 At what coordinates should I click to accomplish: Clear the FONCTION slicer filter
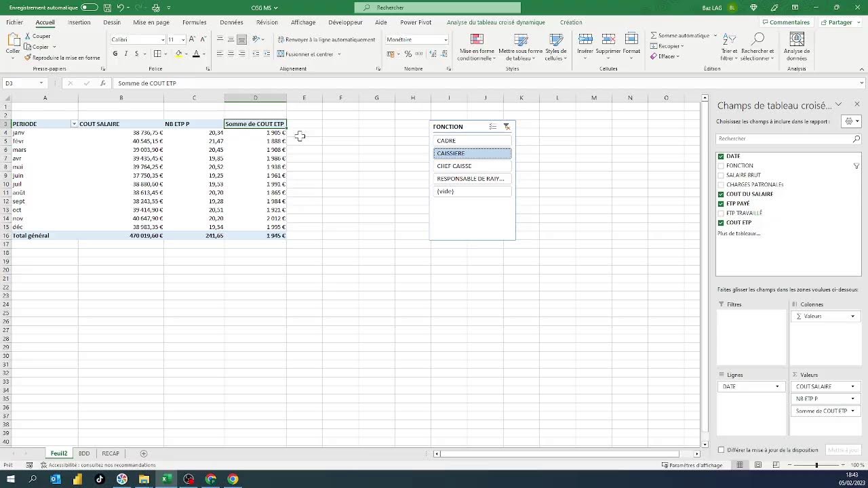pos(507,127)
